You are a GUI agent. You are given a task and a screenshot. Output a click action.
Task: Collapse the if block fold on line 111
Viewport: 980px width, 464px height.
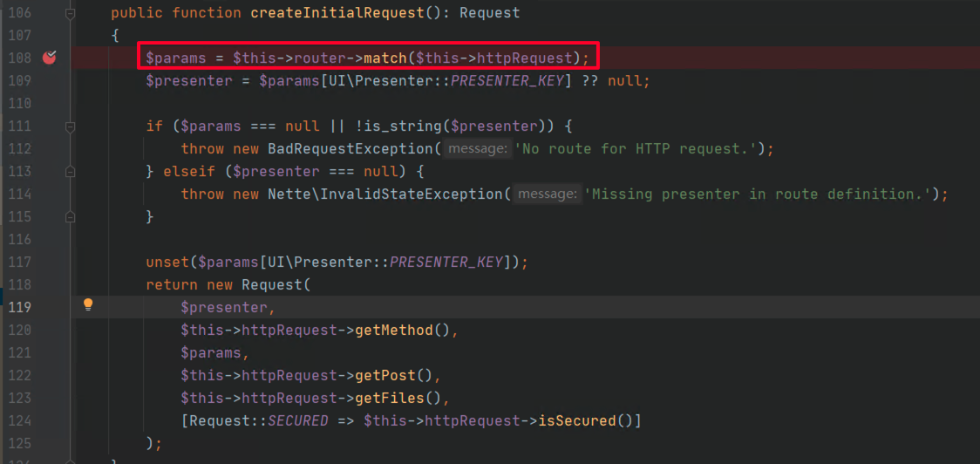pos(70,126)
